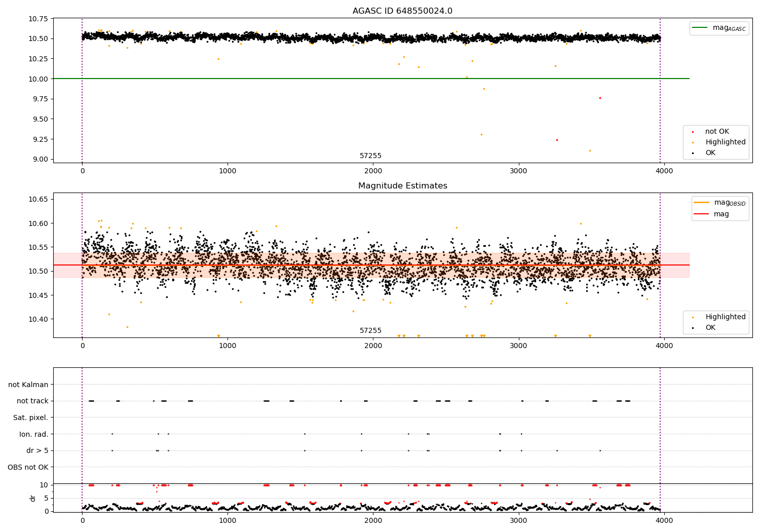Click the red not-OK data point near 9.75 magnitude
This screenshot has height=532, width=760.
[600, 98]
